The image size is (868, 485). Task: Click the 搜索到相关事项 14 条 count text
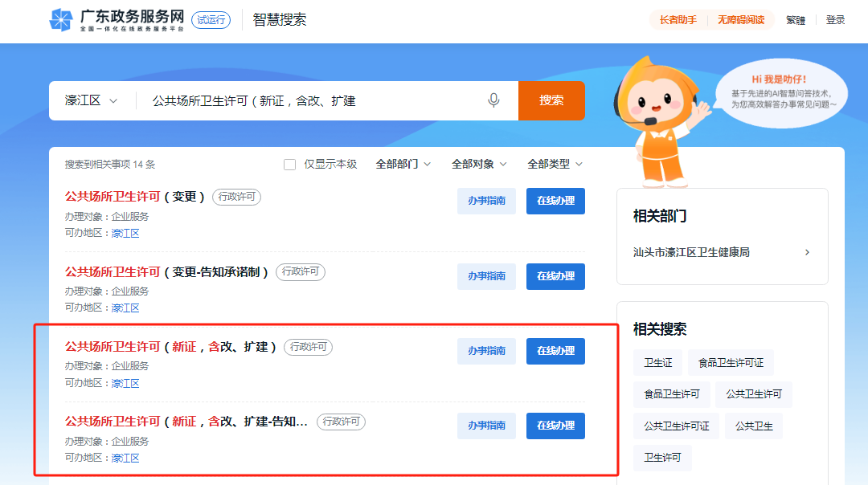(110, 165)
